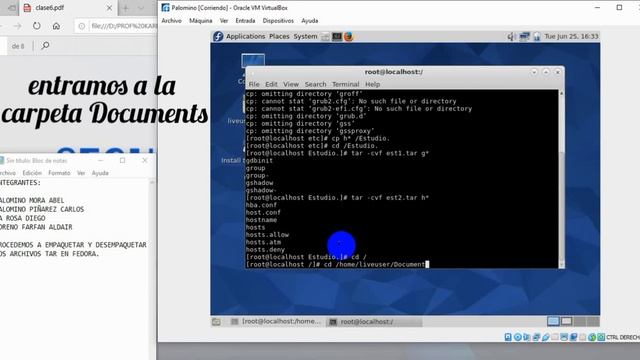
Task: Click the power icon in Fedora panel
Action: (537, 37)
